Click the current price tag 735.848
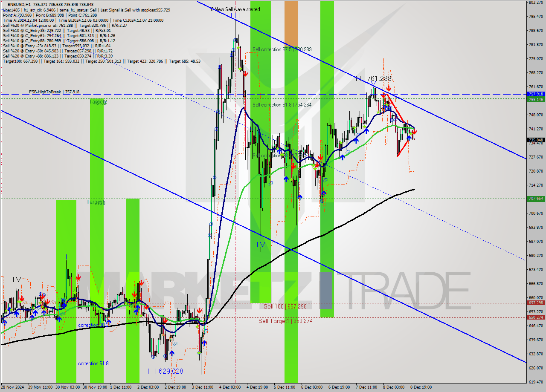This screenshot has width=546, height=392. click(536, 140)
